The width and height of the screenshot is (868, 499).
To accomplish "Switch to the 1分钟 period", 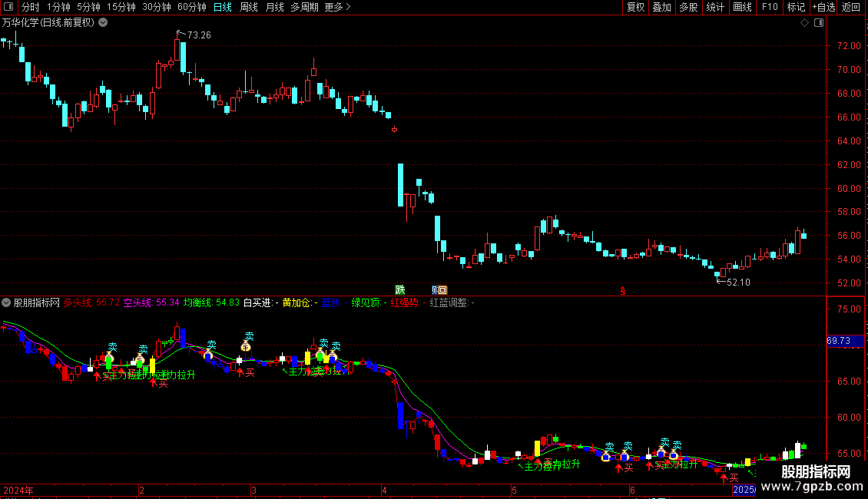I will (58, 7).
